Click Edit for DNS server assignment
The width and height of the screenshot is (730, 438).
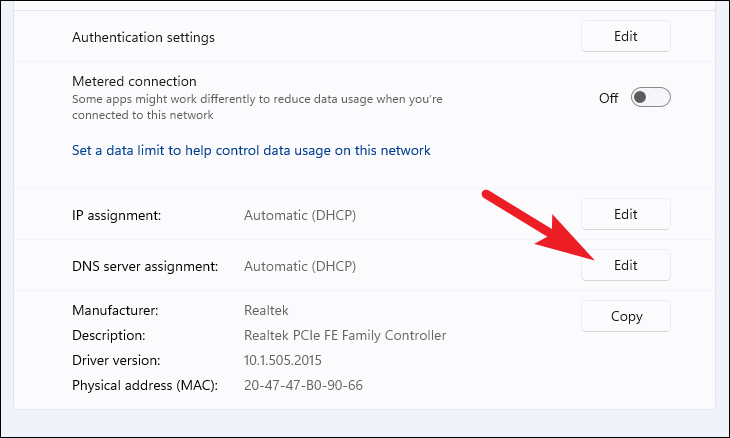[x=625, y=265]
